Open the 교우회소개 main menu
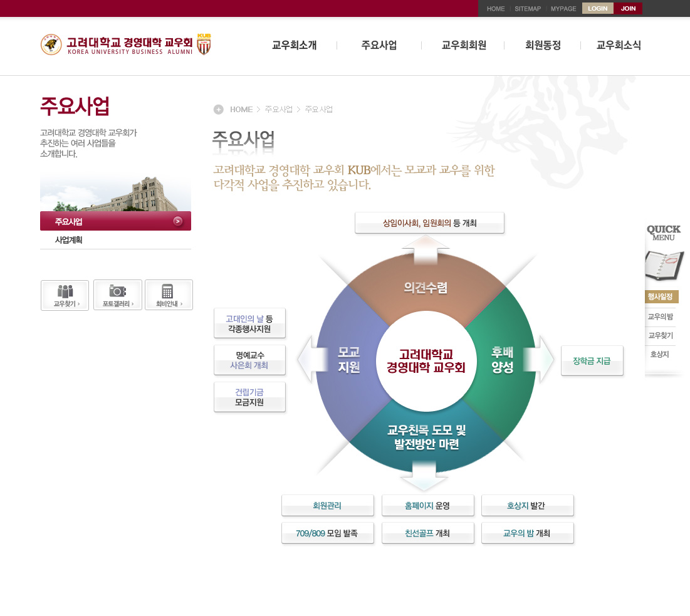690x616 pixels. (x=294, y=45)
